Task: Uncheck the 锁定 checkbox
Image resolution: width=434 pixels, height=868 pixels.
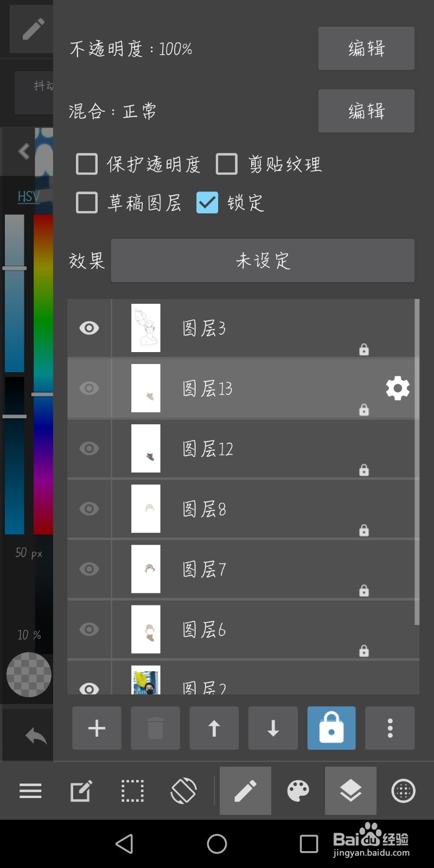Action: 207,202
